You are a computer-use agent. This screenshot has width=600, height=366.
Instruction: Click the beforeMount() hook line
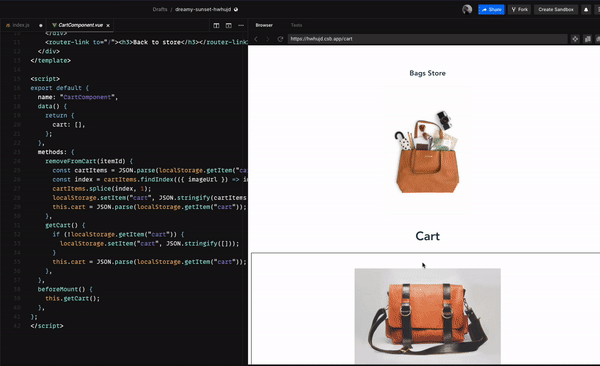tap(65, 289)
